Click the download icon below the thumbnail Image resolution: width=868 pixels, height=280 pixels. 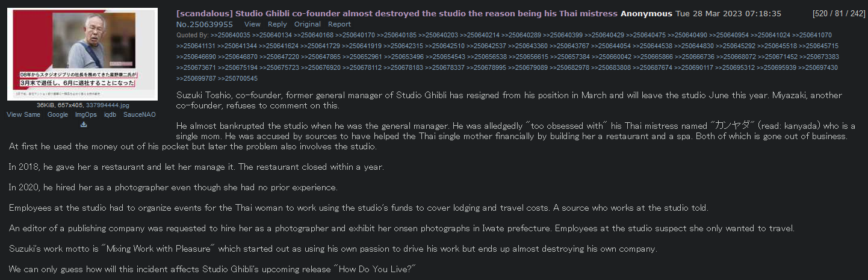tap(84, 125)
